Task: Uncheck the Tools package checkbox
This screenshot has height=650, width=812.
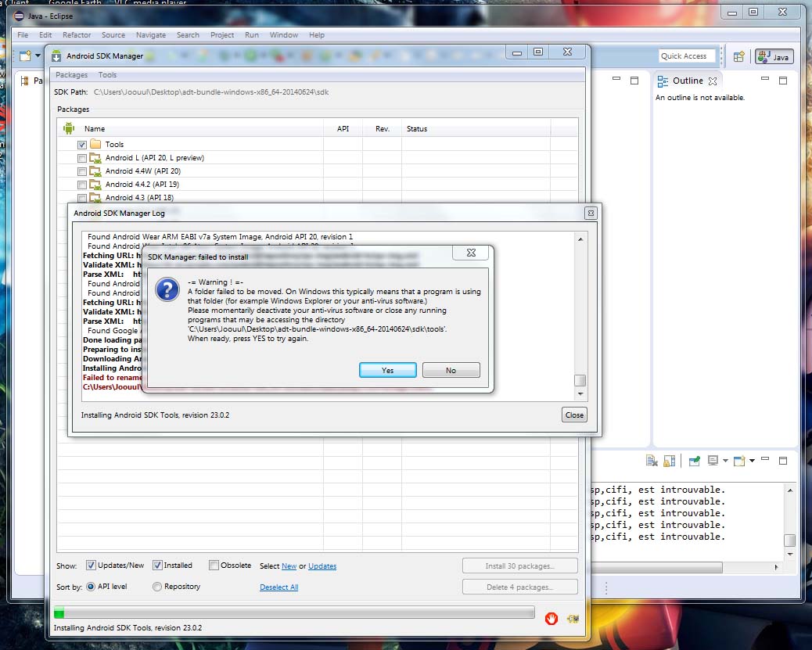Action: 82,145
